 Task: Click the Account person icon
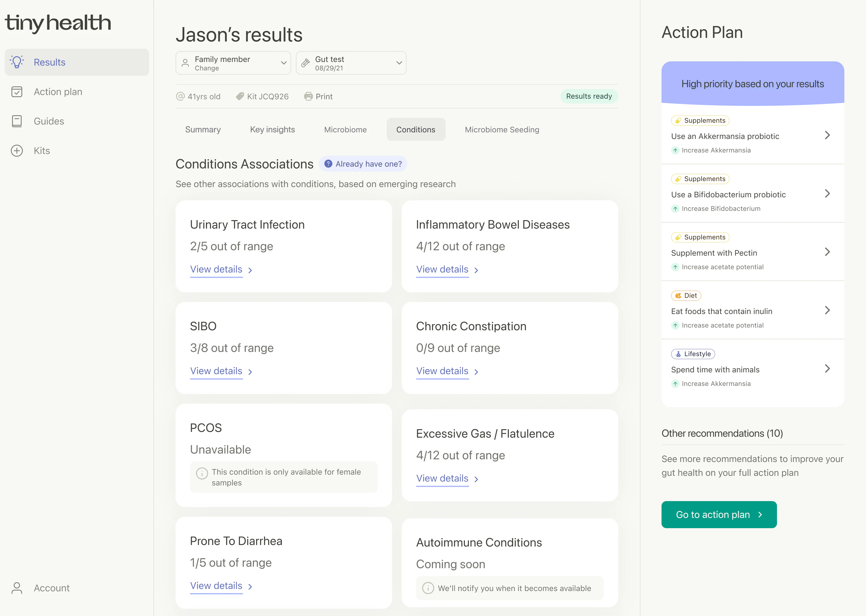point(17,587)
